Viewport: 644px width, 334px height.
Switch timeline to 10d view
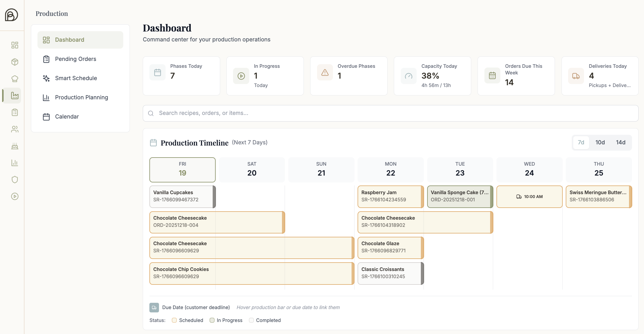click(600, 142)
